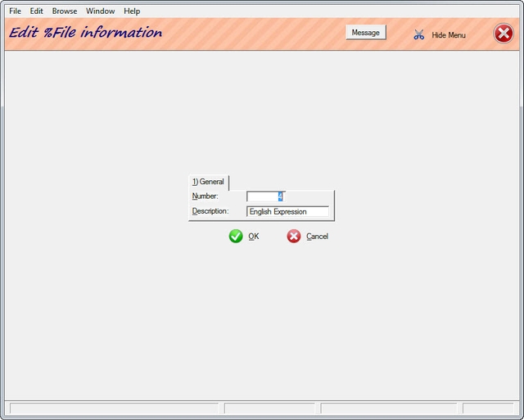
Task: Open the Help menu
Action: click(132, 11)
